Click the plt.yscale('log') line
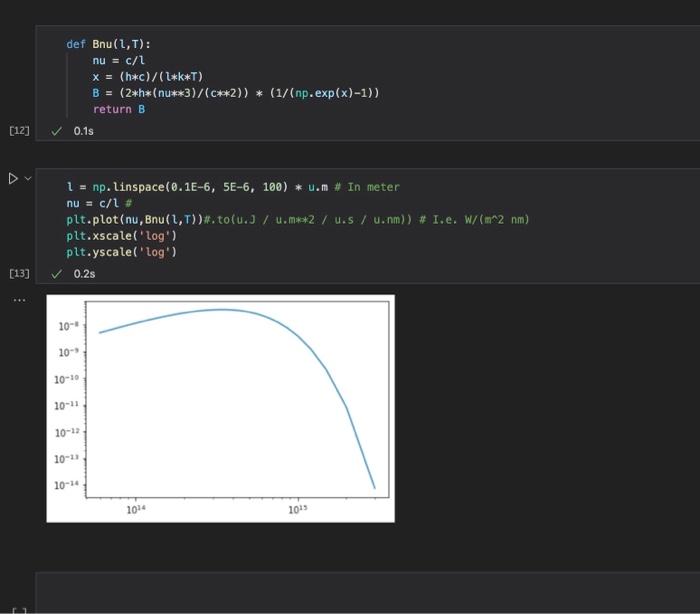The width and height of the screenshot is (700, 614). 121,252
